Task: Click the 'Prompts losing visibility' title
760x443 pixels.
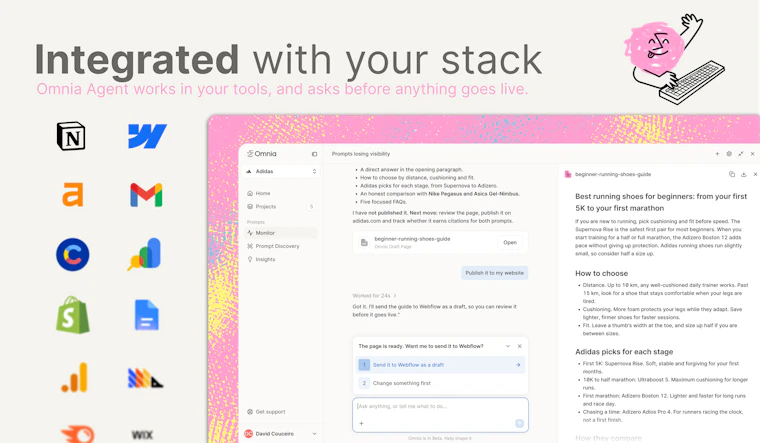Action: 361,154
